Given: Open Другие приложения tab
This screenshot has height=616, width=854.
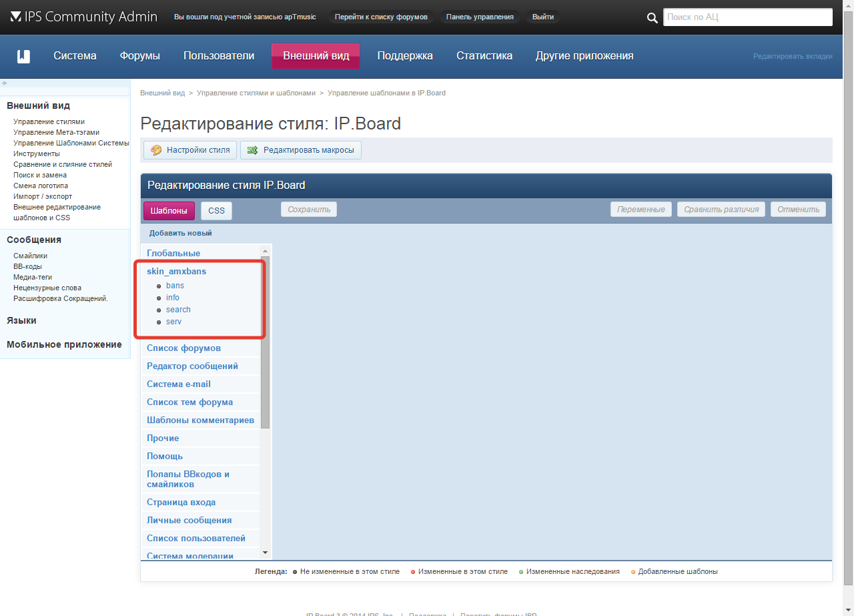Looking at the screenshot, I should (x=584, y=56).
